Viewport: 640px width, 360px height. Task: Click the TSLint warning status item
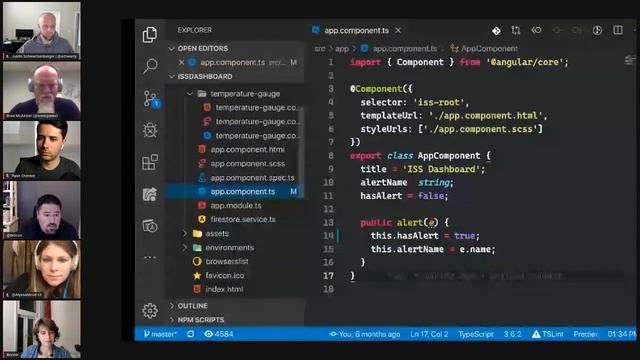pyautogui.click(x=547, y=334)
